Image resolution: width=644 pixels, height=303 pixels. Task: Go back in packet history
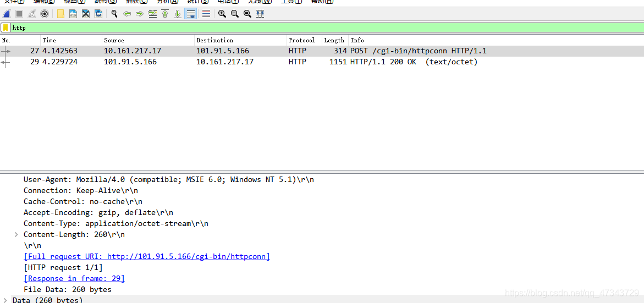[x=128, y=14]
